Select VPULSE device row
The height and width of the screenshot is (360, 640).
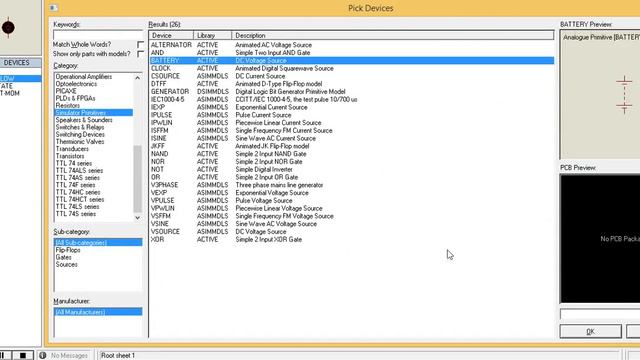[352, 200]
